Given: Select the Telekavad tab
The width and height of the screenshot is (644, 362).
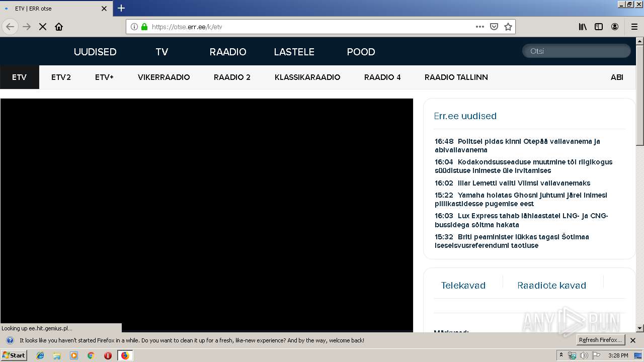Looking at the screenshot, I should 463,286.
